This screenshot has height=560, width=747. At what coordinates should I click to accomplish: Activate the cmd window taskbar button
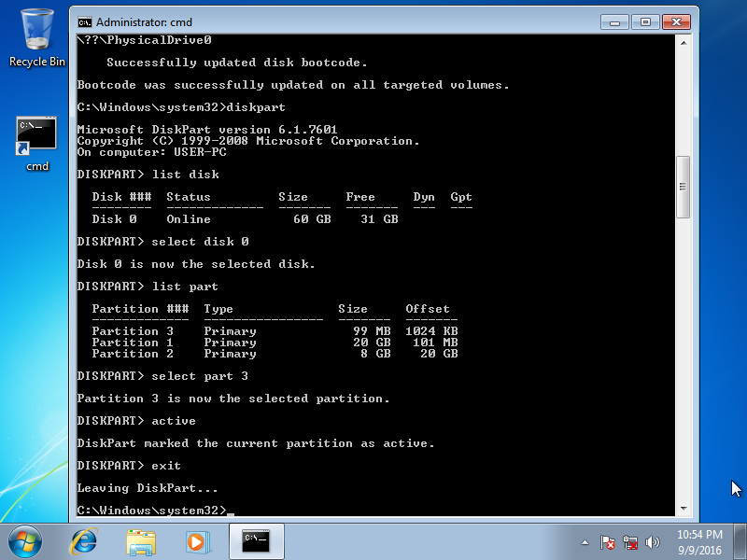256,541
